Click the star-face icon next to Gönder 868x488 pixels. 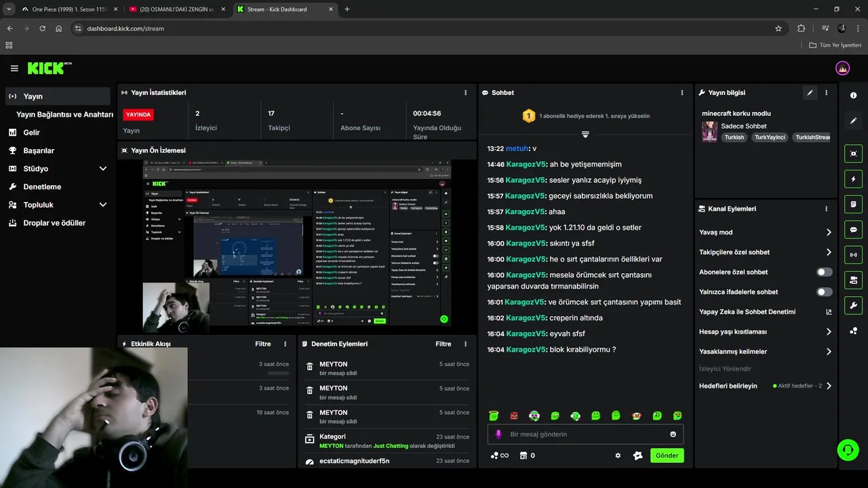tap(637, 455)
